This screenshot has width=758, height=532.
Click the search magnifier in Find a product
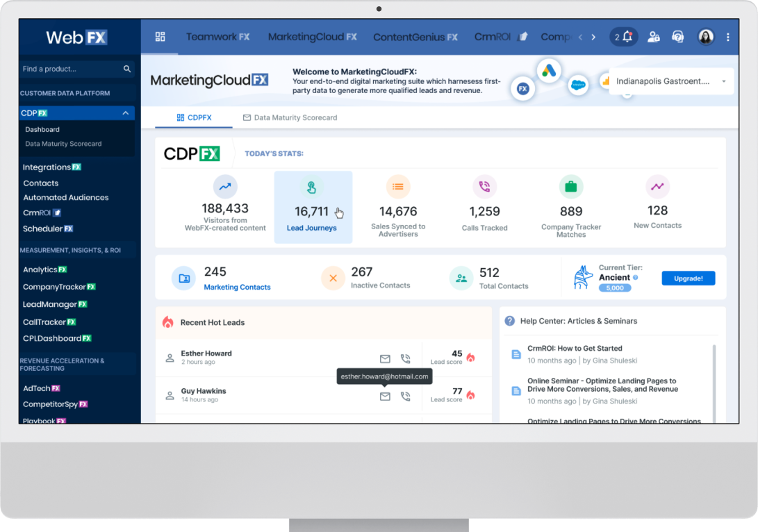click(127, 69)
